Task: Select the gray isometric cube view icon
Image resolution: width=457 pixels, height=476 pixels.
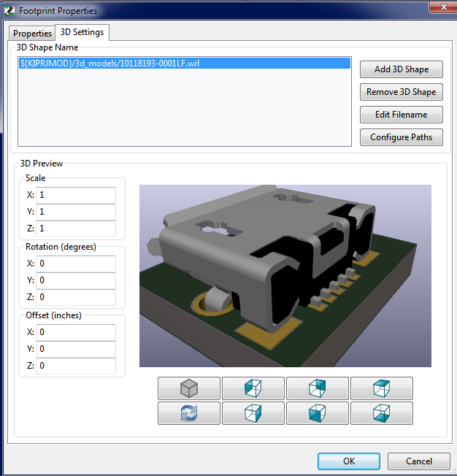Action: [x=189, y=388]
